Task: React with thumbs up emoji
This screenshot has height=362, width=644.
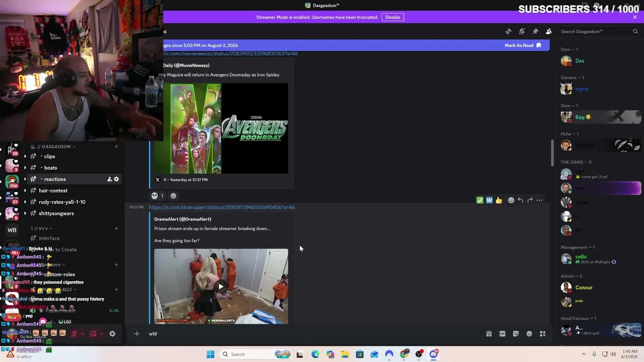Action: 499,200
